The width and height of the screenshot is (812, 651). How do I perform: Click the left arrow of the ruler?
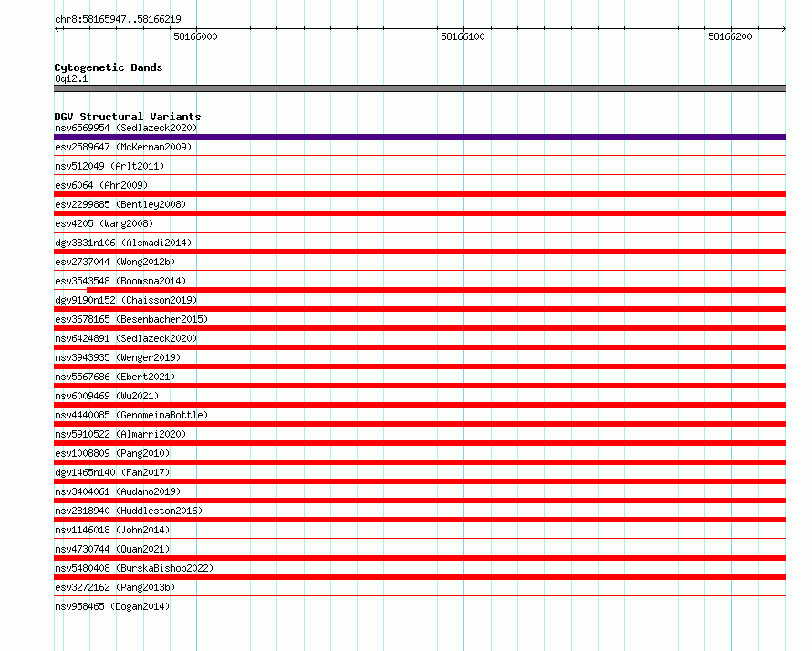(x=57, y=28)
